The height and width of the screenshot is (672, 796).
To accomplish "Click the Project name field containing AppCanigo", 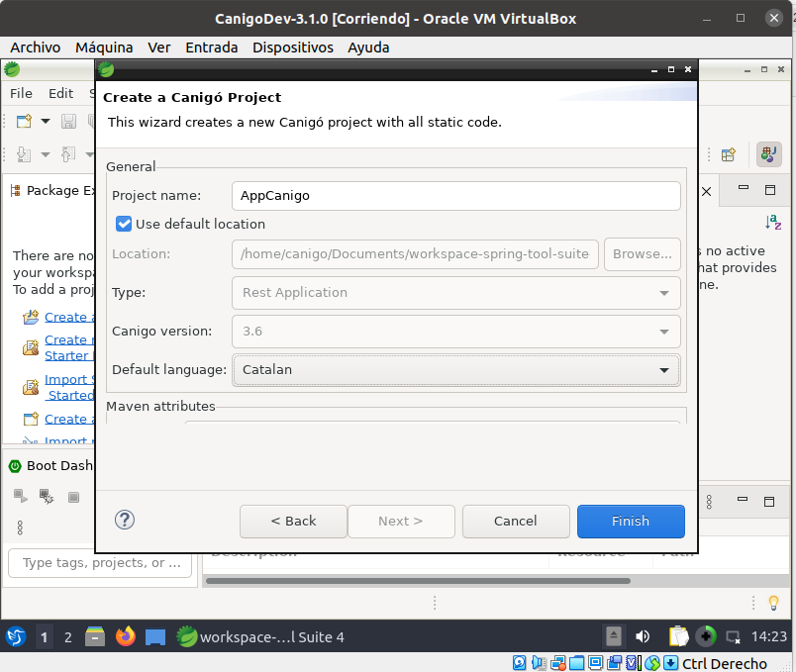I will point(455,196).
